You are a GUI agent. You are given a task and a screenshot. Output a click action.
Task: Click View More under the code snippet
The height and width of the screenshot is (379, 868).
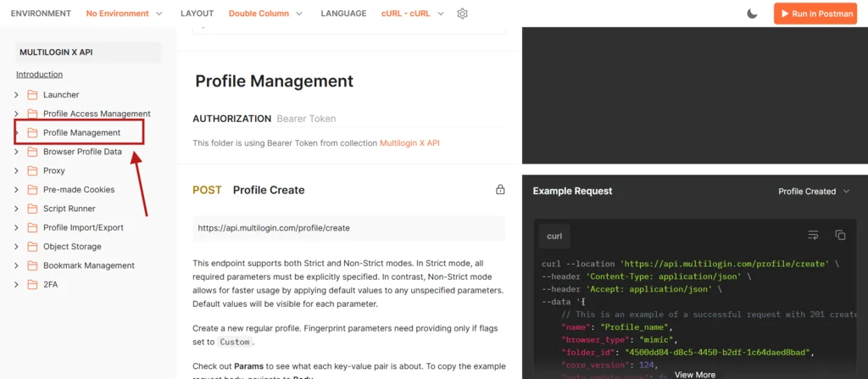[x=695, y=375]
